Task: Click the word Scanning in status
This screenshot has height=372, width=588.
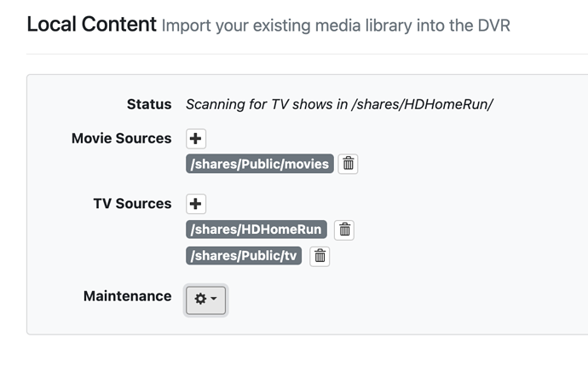Action: [x=215, y=105]
